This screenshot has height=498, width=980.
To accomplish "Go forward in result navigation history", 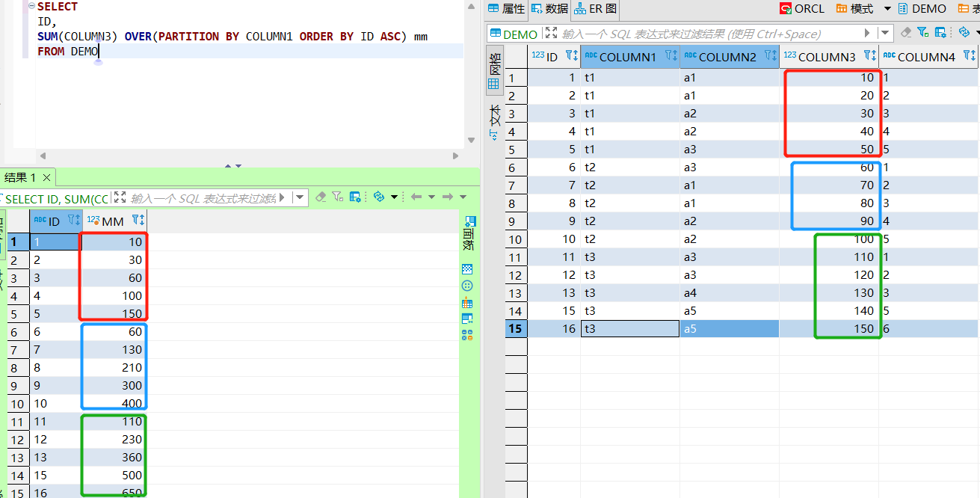I will pyautogui.click(x=447, y=197).
